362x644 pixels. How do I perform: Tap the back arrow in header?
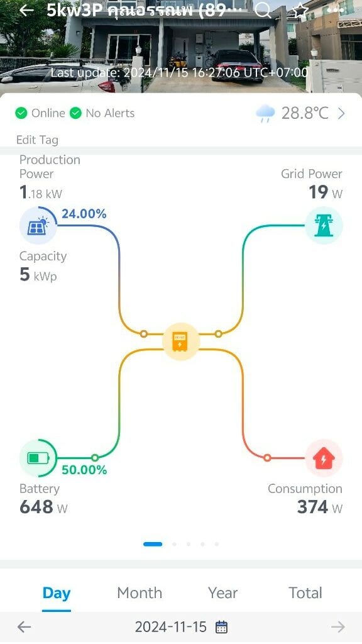pyautogui.click(x=26, y=10)
